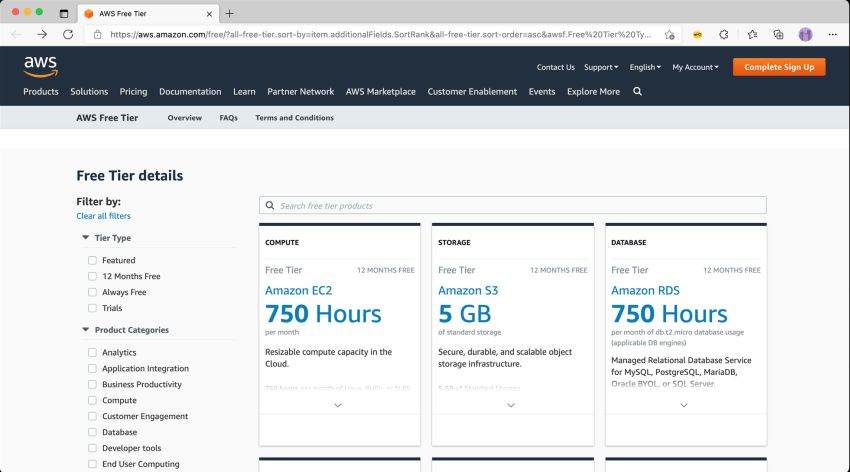This screenshot has height=472, width=850.
Task: Check the End User Computing category
Action: click(92, 464)
